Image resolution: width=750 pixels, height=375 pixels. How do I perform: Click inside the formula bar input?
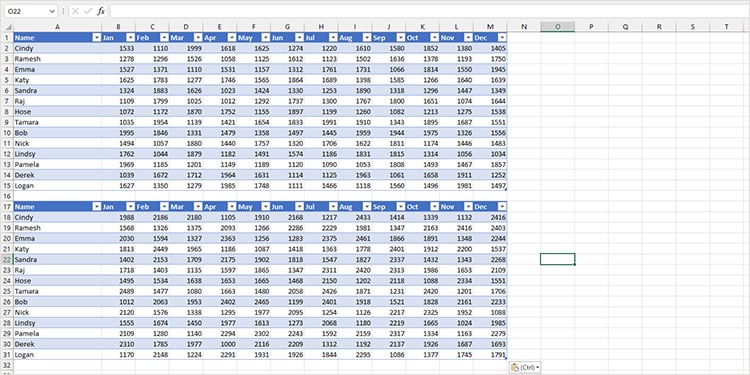(x=428, y=11)
